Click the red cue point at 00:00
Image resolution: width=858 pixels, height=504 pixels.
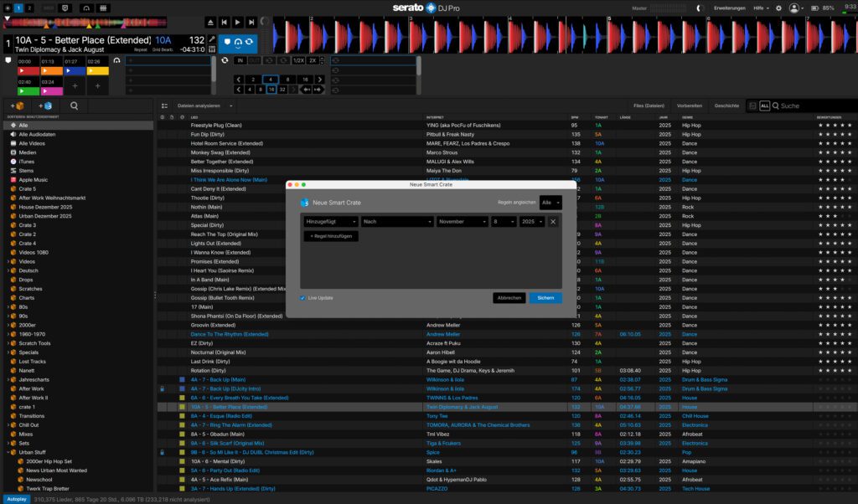[x=26, y=71]
